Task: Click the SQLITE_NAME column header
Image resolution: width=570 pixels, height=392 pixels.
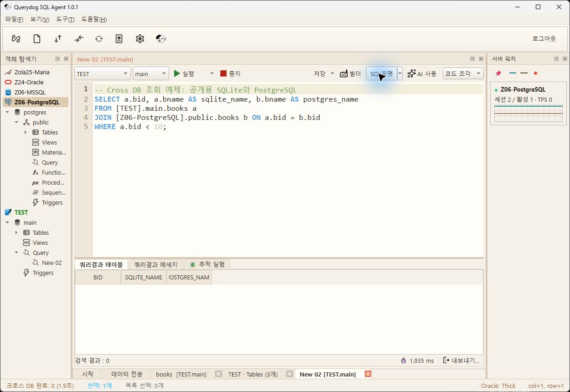Action: tap(144, 277)
